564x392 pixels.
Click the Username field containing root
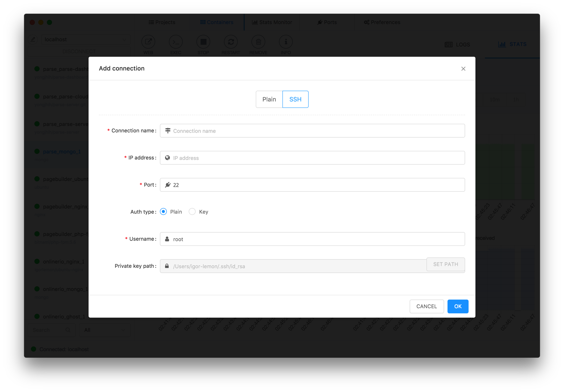[312, 239]
